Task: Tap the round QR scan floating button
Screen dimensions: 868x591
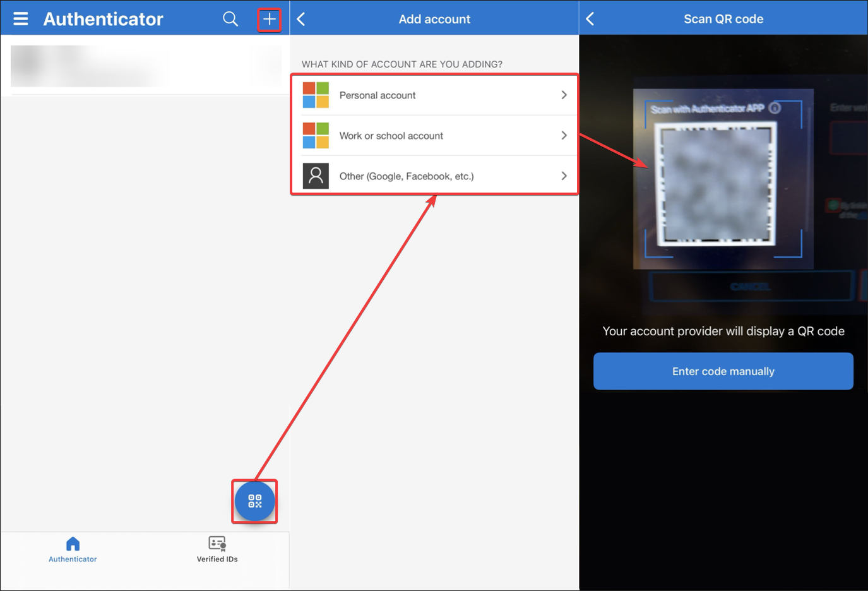Action: click(254, 501)
